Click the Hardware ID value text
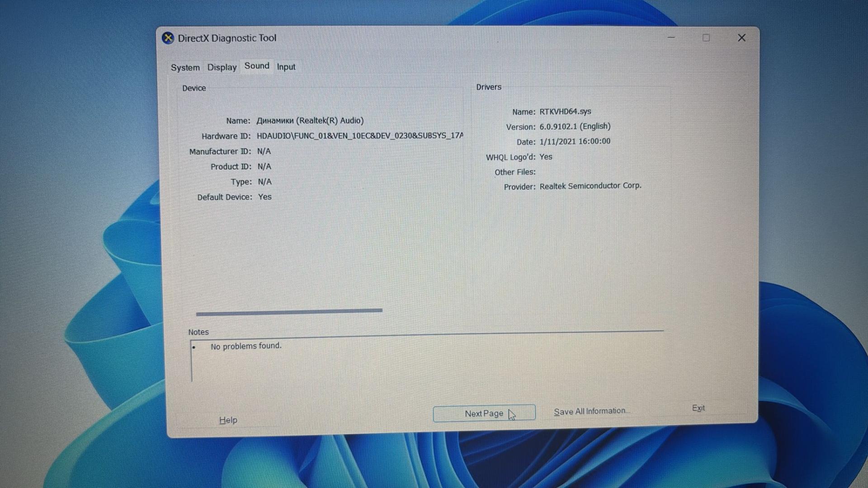The image size is (868, 488). click(x=359, y=136)
